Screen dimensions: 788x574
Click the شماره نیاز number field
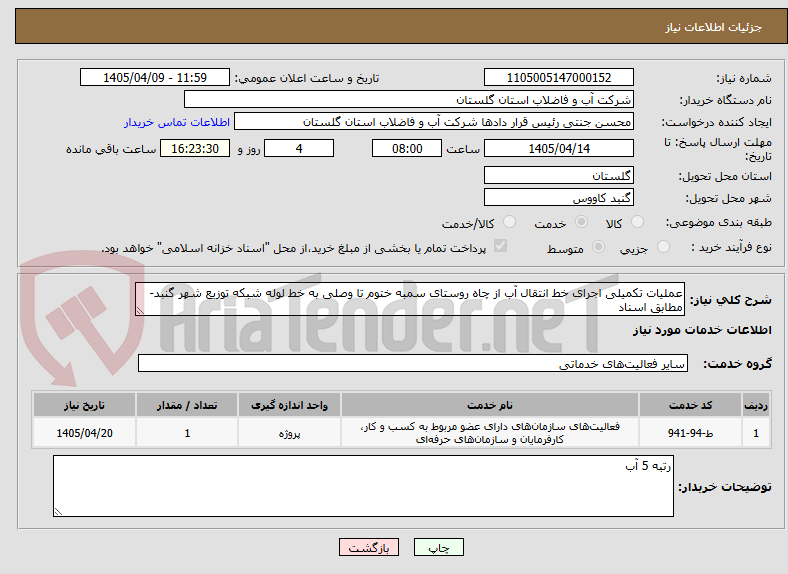pos(558,77)
